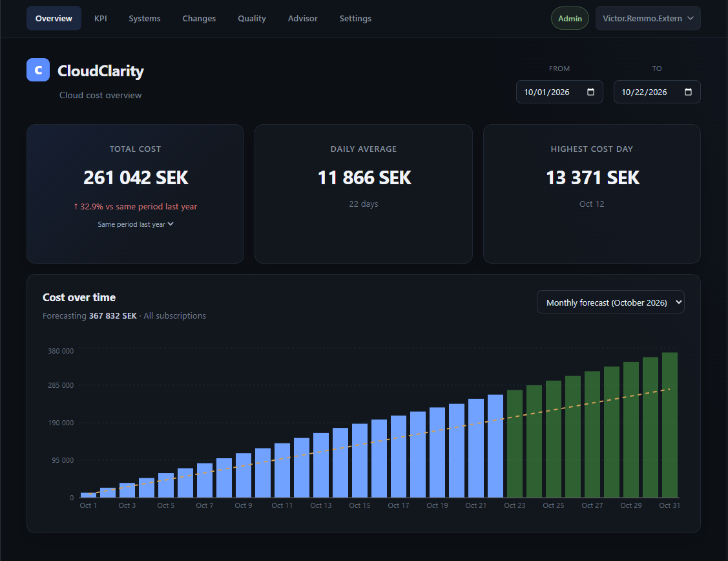Click the 22 days label
The width and height of the screenshot is (728, 561).
tap(364, 204)
